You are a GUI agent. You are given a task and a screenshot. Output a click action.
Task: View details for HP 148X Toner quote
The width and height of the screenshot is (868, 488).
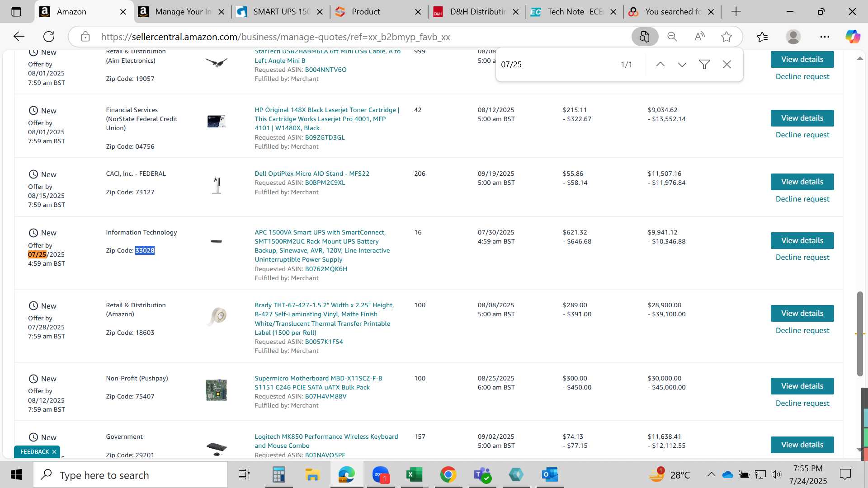802,118
